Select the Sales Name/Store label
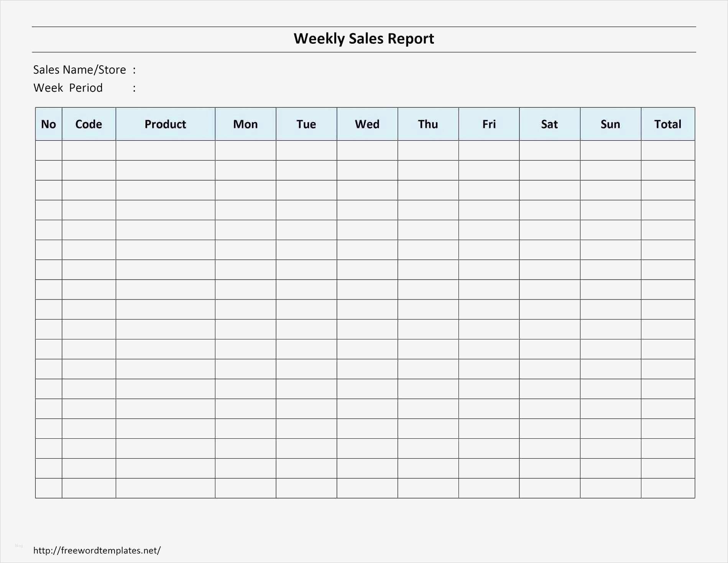The height and width of the screenshot is (563, 728). tap(79, 70)
